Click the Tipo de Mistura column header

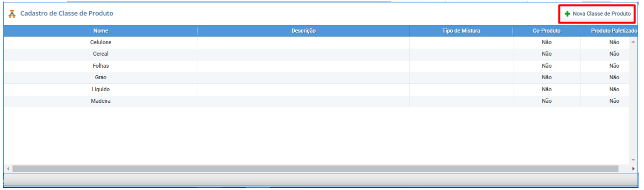pos(461,31)
